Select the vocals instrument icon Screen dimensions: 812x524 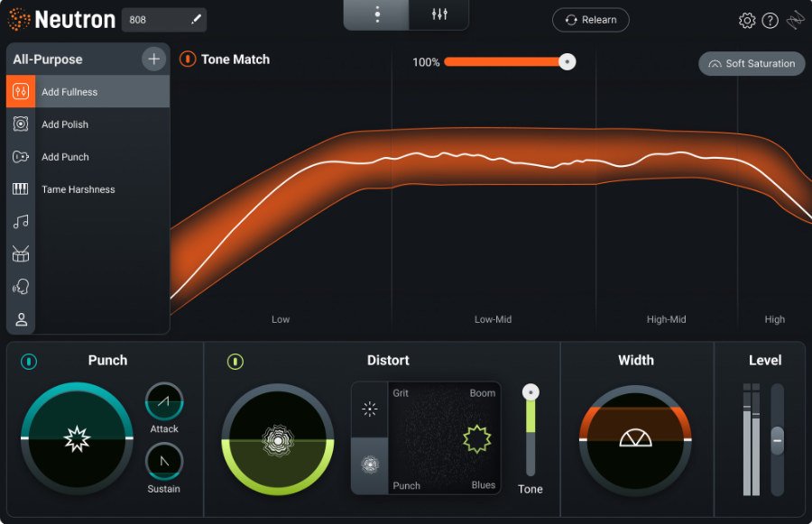21,286
